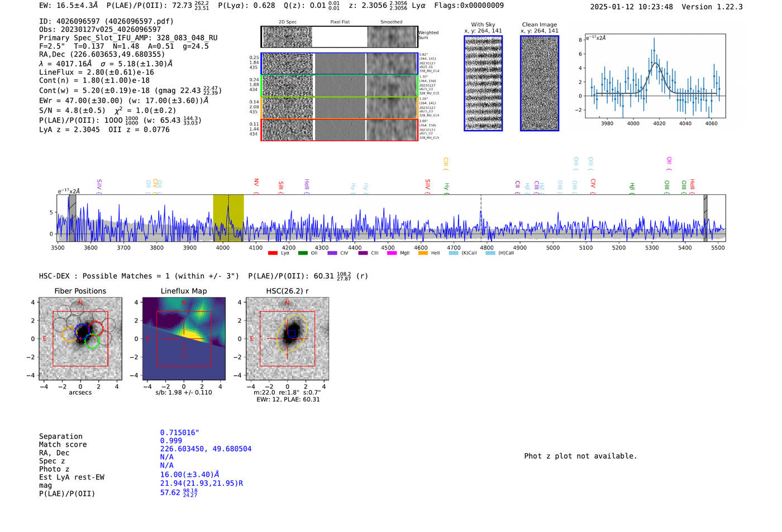The image size is (782, 532).
Task: Select the green-bordered fiber spectrum row
Action: [x=339, y=86]
